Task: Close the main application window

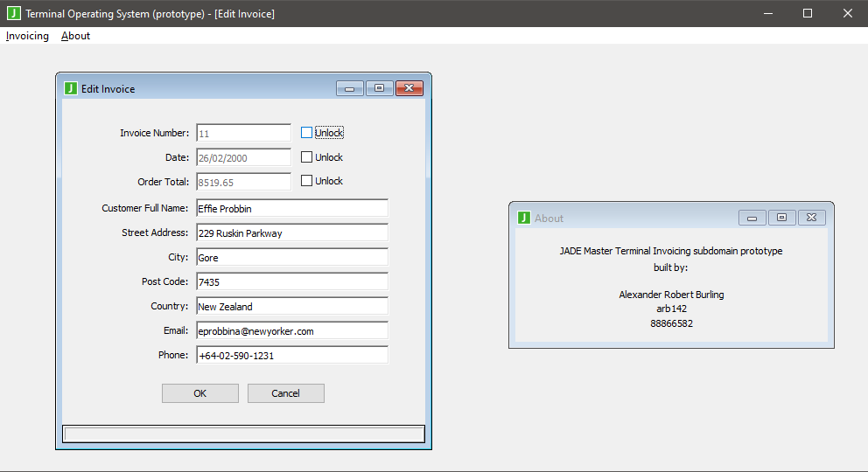Action: [848, 13]
